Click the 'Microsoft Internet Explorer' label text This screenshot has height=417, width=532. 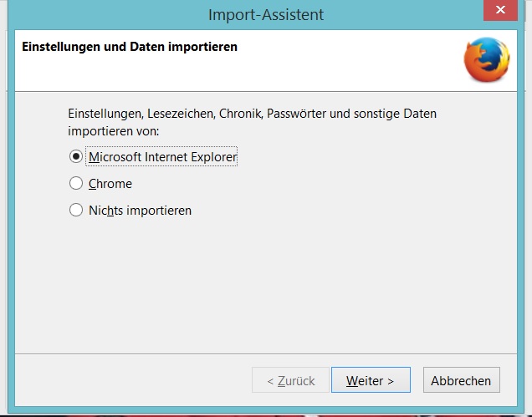point(162,157)
